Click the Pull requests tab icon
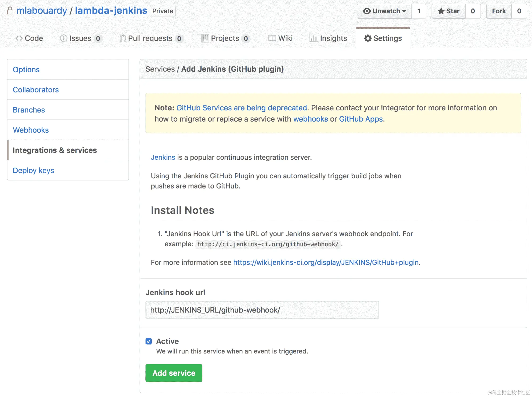The width and height of the screenshot is (532, 397). point(123,38)
